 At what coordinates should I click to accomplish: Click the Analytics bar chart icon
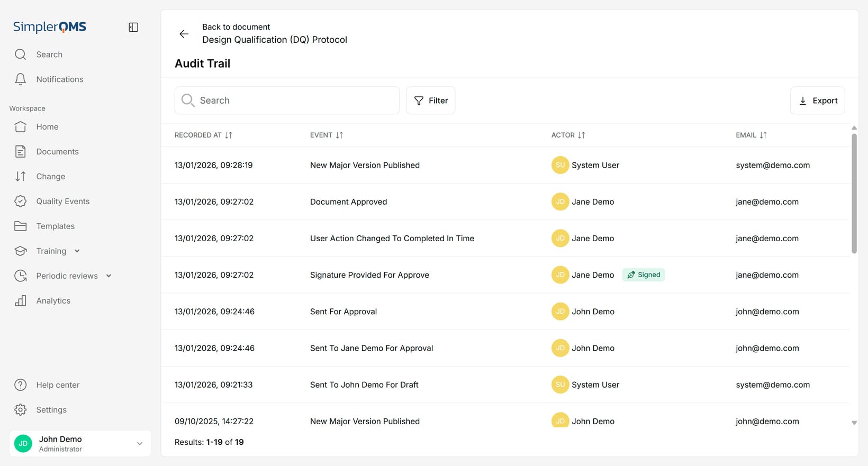coord(21,301)
